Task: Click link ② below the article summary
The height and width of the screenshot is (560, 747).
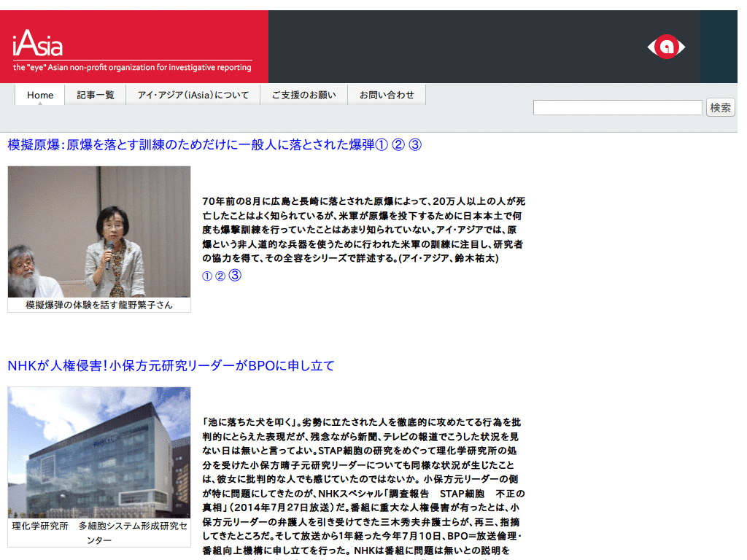Action: [220, 276]
